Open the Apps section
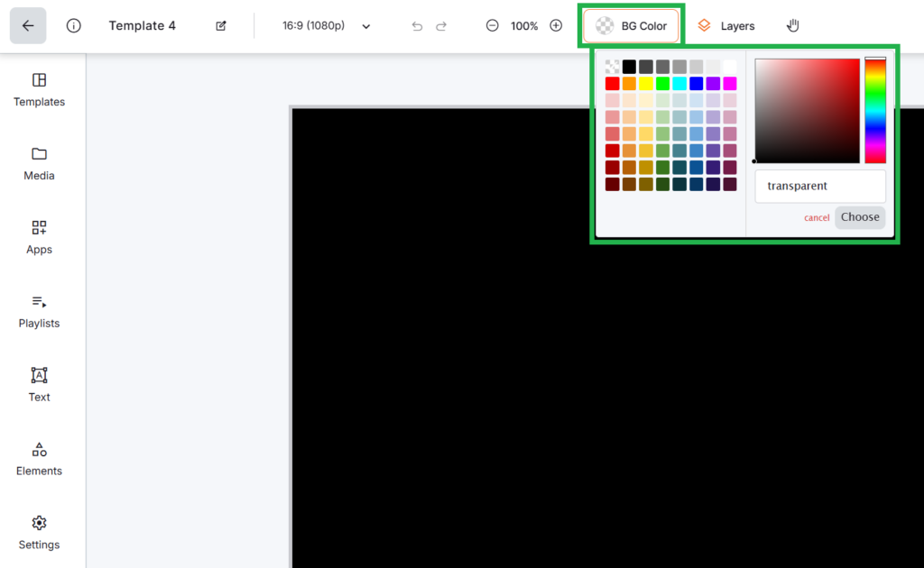Viewport: 924px width, 568px height. pos(39,237)
